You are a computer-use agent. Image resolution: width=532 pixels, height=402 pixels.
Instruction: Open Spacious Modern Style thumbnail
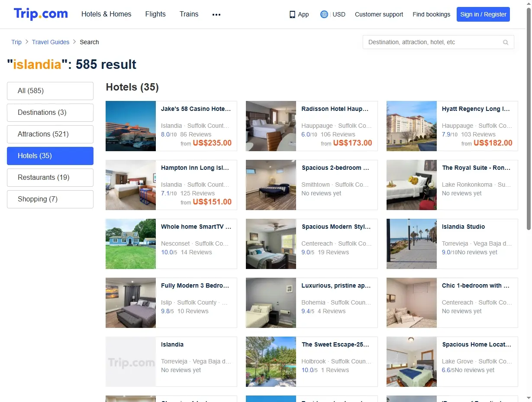(x=271, y=244)
